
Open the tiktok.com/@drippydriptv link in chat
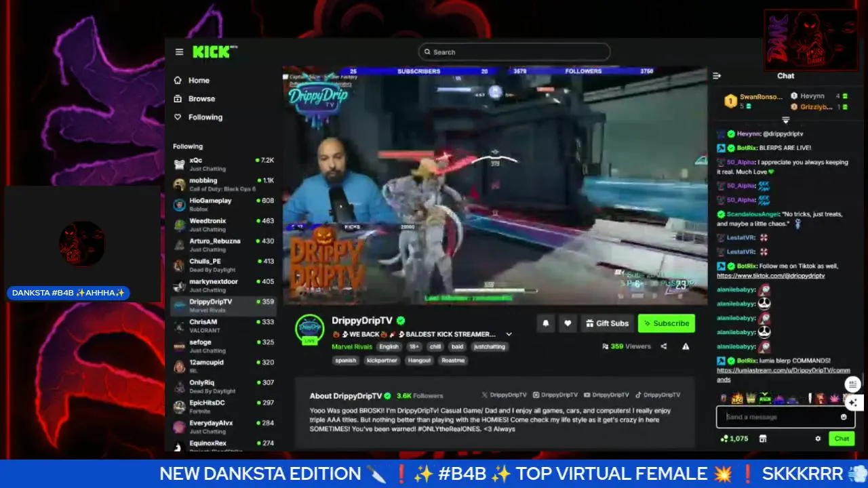click(x=770, y=276)
